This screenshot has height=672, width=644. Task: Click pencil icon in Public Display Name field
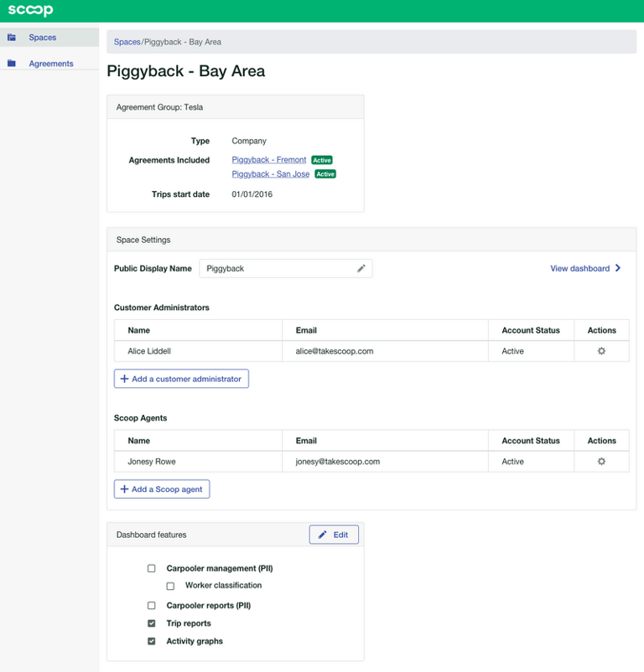pos(361,269)
